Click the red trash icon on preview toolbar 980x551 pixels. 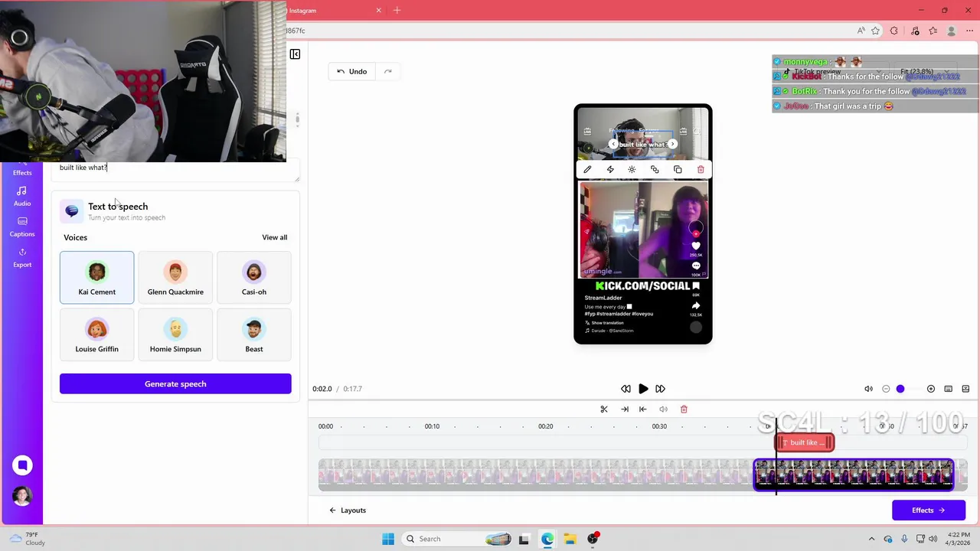click(701, 169)
